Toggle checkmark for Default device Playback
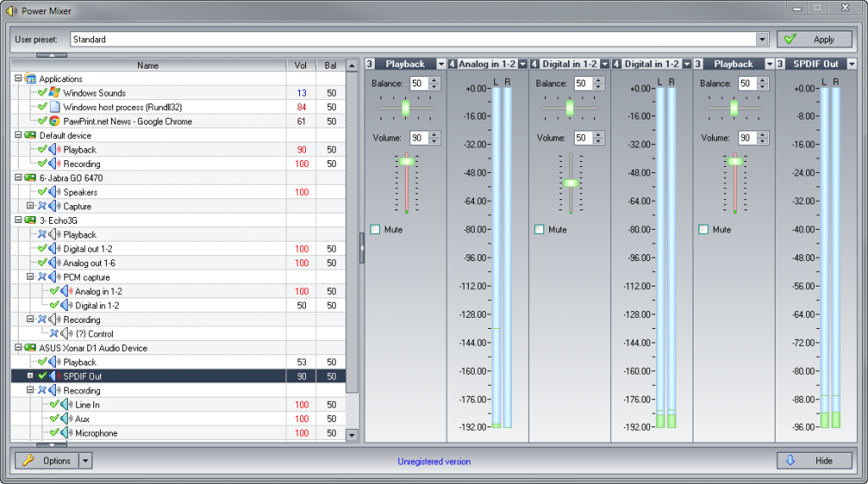Viewport: 868px width, 484px height. point(42,149)
